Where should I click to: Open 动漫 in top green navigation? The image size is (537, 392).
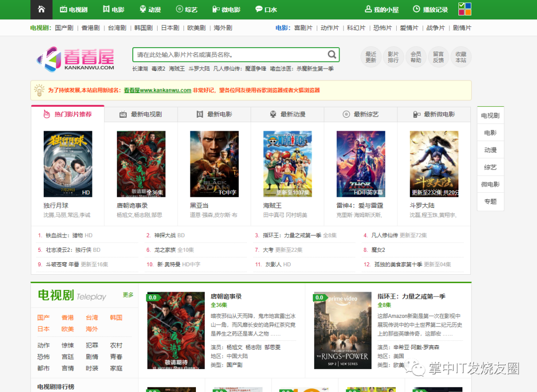tap(150, 9)
